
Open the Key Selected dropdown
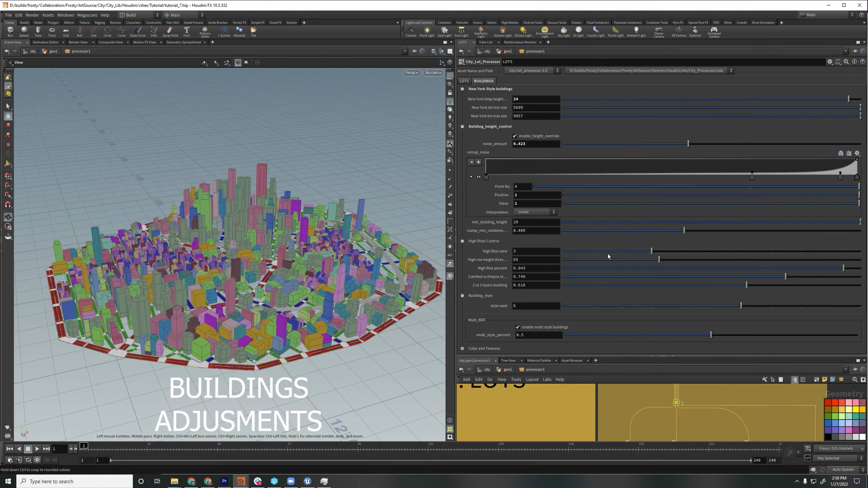tap(839, 458)
